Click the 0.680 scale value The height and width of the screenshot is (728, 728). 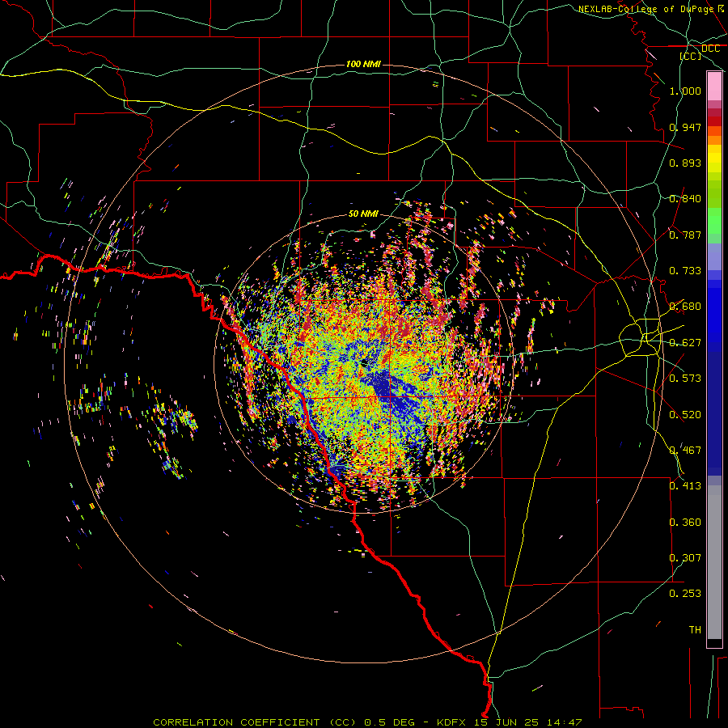pyautogui.click(x=685, y=307)
